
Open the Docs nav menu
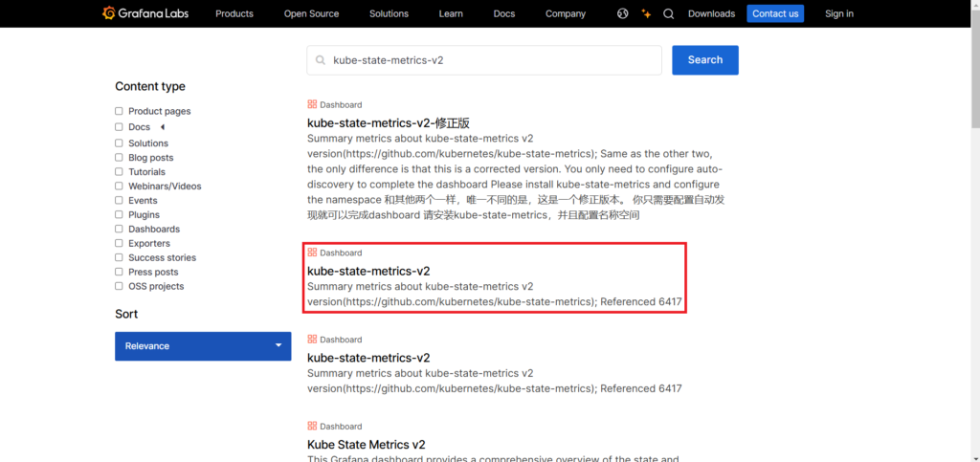503,13
